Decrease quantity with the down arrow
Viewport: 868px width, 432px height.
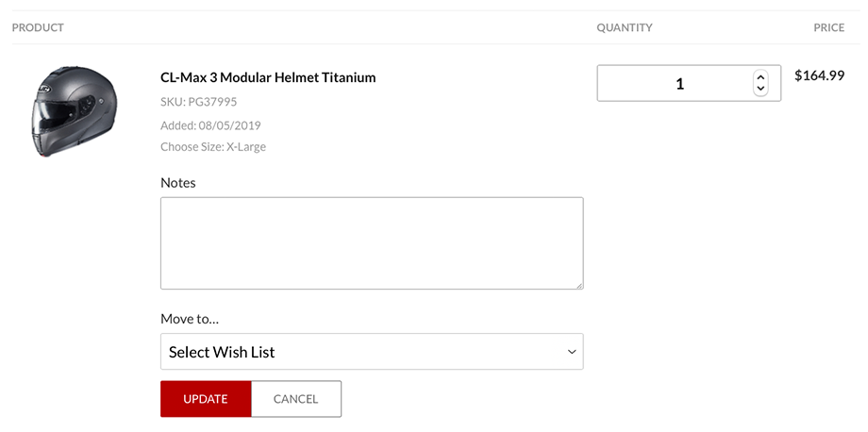click(x=760, y=89)
